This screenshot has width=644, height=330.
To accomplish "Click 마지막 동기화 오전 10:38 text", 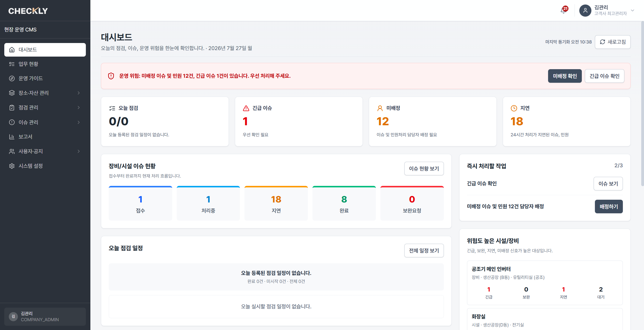I will (568, 42).
